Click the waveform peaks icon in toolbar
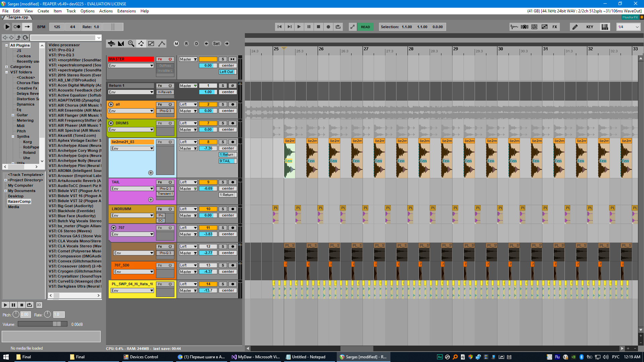The width and height of the screenshot is (644, 362). 514,27
